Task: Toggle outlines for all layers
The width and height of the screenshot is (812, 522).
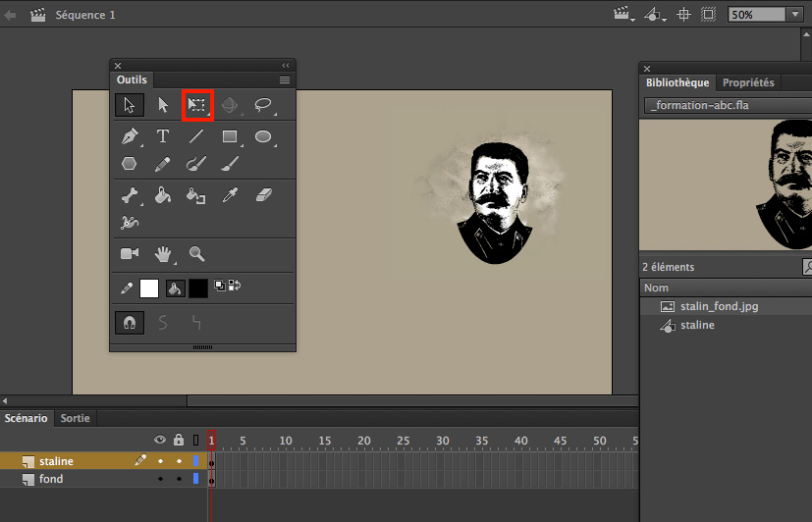Action: click(195, 441)
